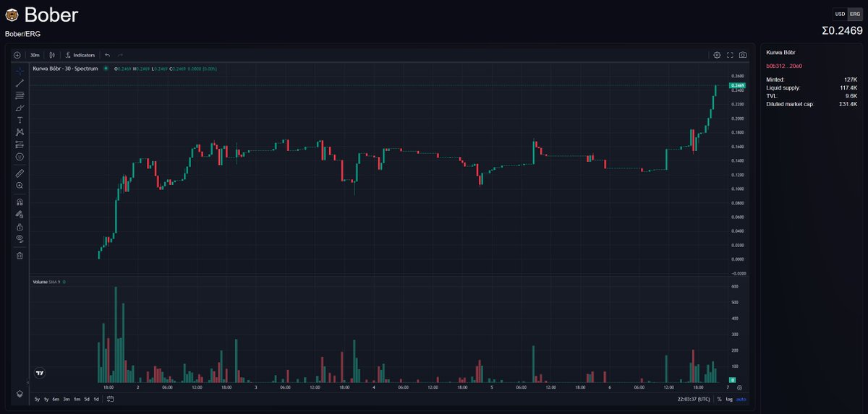Set the chart range to 3m

66,399
